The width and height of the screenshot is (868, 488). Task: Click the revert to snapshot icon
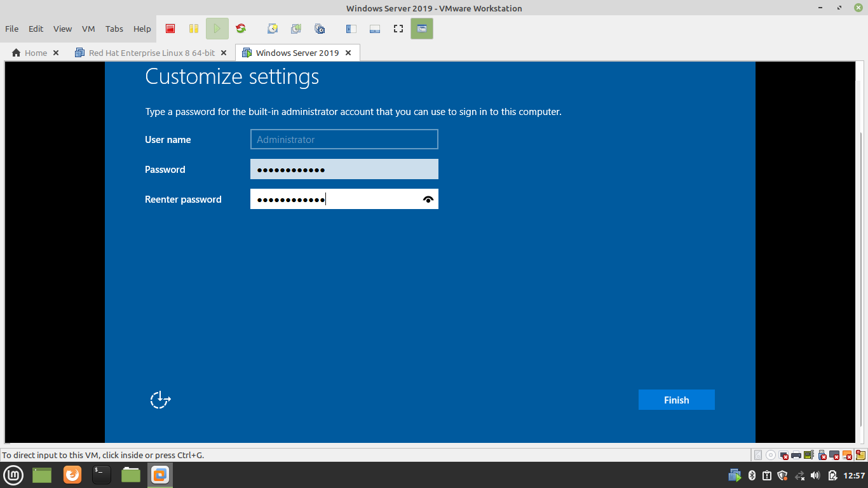296,29
